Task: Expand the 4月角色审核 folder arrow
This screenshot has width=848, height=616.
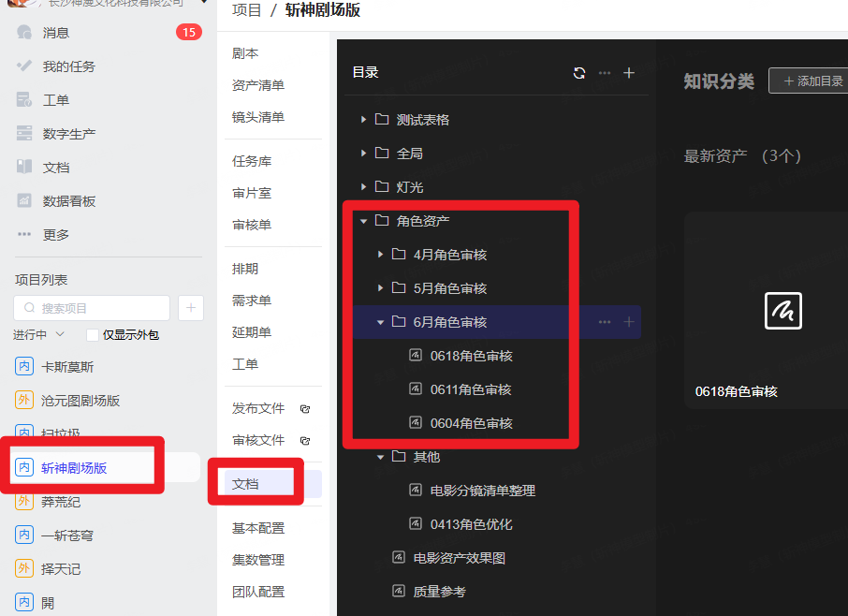Action: pyautogui.click(x=380, y=255)
